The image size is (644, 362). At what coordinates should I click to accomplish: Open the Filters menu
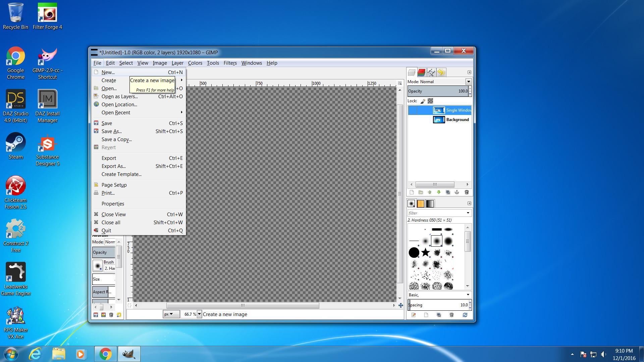pyautogui.click(x=230, y=63)
